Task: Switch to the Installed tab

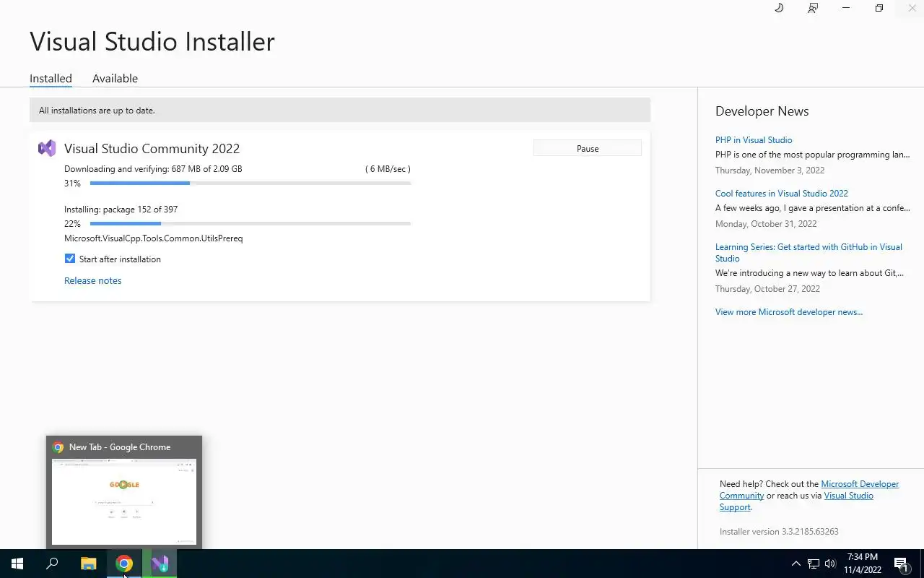Action: (51, 78)
